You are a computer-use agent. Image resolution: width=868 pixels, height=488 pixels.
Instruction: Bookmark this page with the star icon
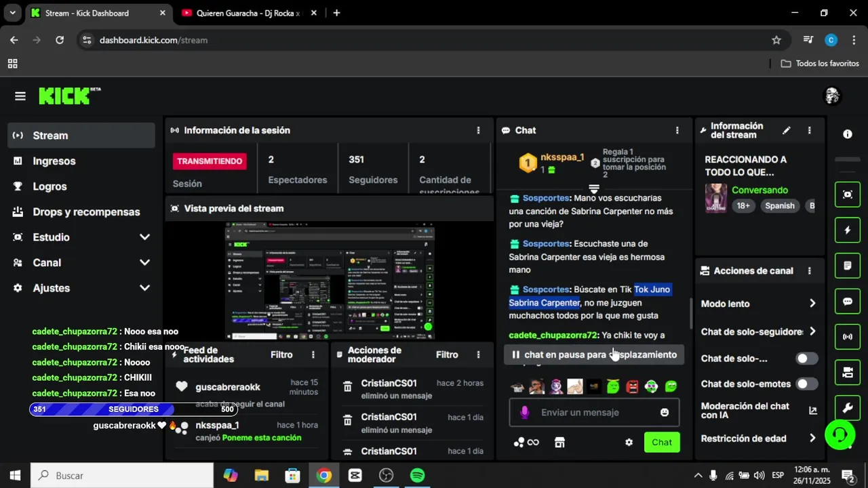776,40
